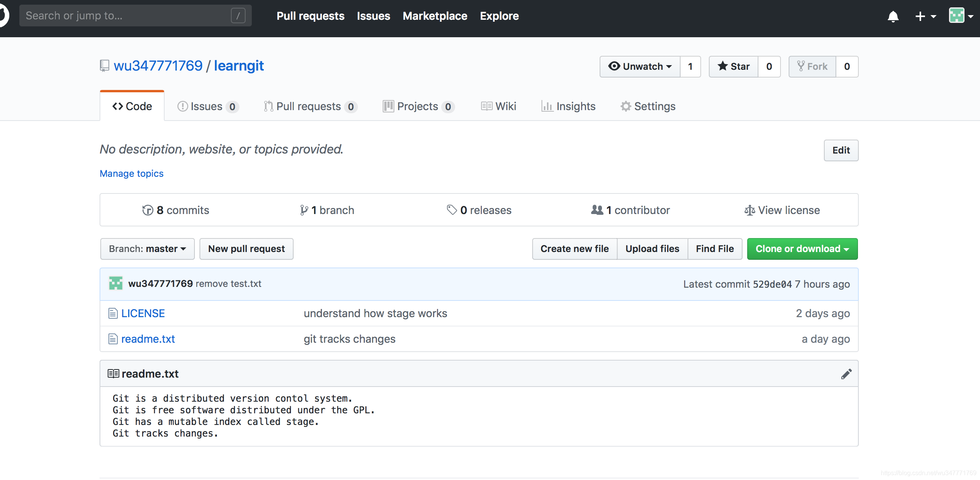980x480 pixels.
Task: Click the slash shortcut key icon
Action: 238,16
